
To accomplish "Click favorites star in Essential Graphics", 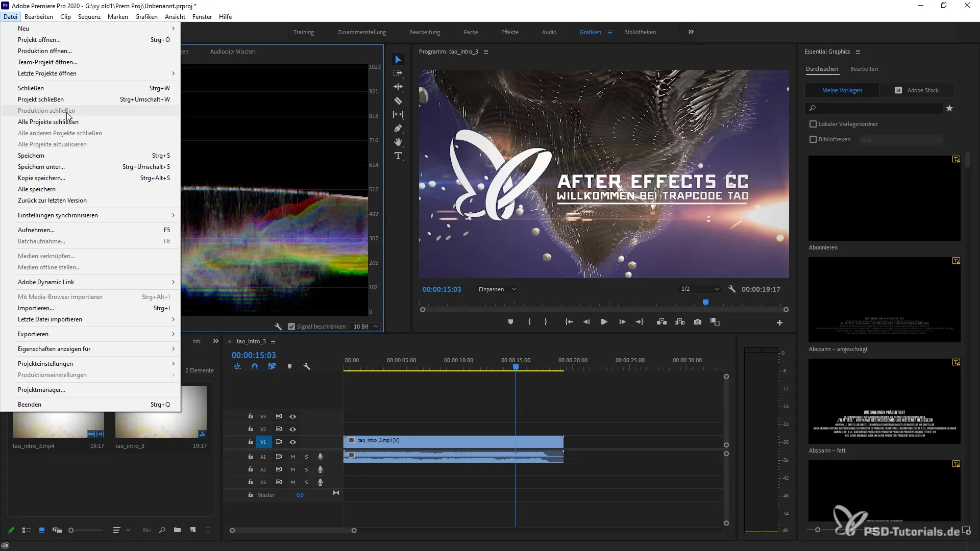I will (949, 108).
